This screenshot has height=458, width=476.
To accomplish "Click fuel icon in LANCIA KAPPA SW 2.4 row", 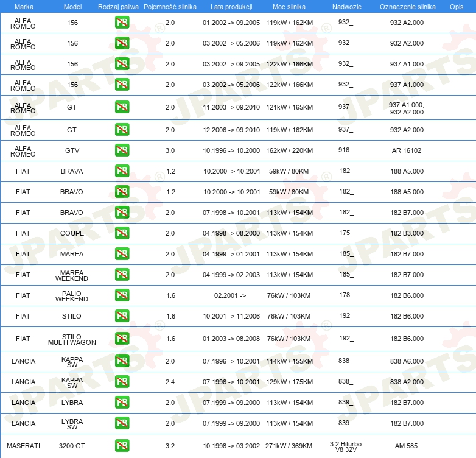I will tap(122, 382).
